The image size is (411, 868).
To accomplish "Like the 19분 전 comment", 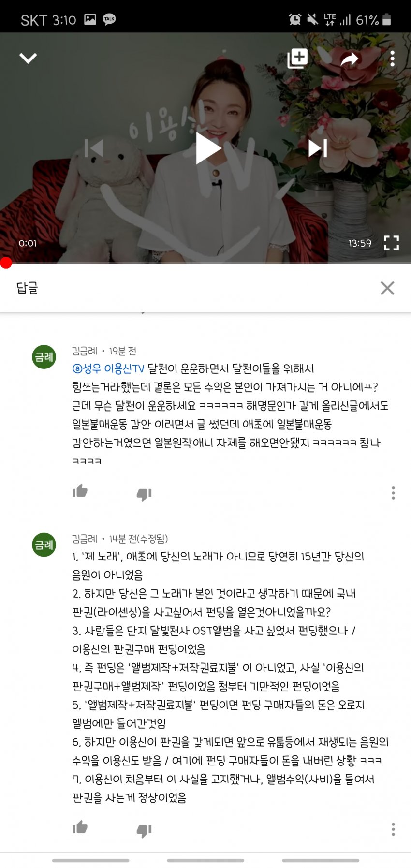I will pos(80,491).
